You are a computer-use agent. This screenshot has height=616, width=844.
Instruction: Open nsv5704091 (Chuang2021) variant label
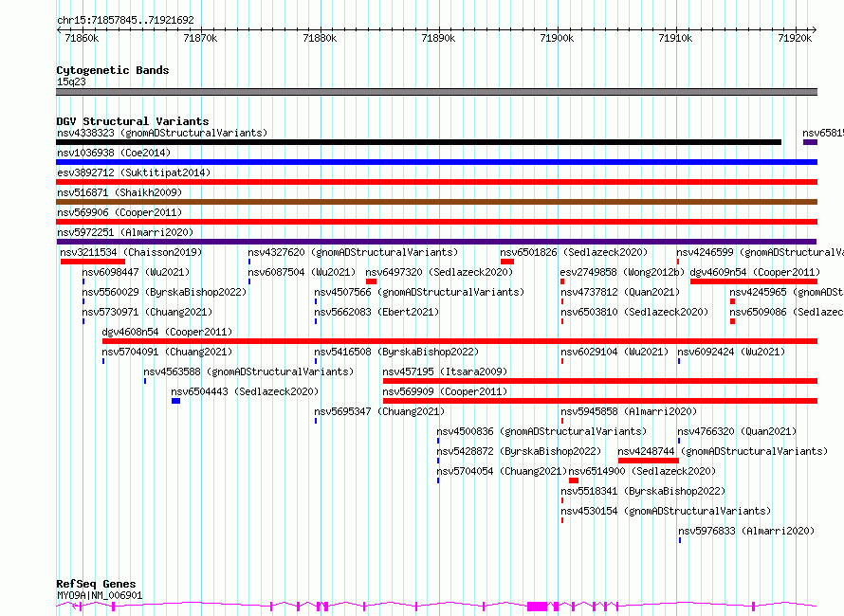(167, 352)
